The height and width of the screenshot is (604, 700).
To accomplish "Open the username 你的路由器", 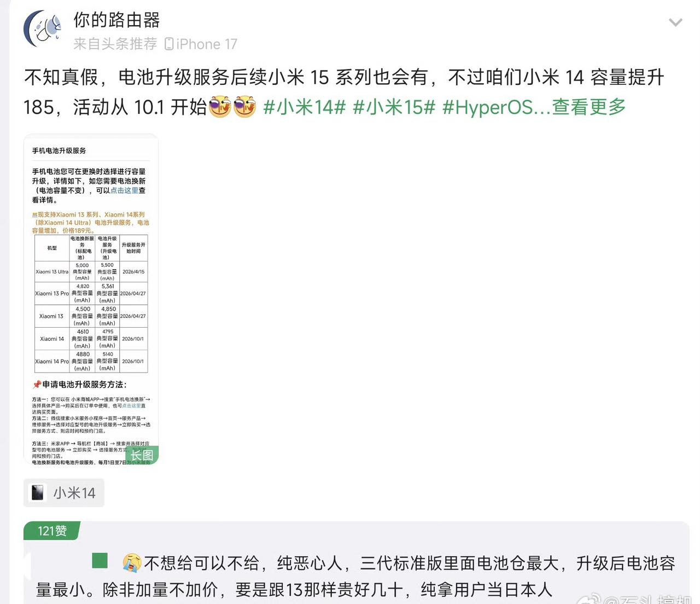I will 116,20.
